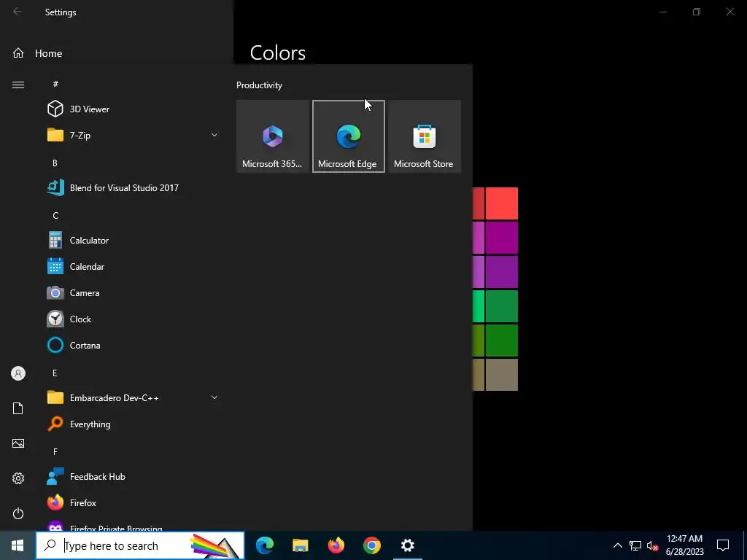747x560 pixels.
Task: Choose the dark green accent swatch
Action: [x=502, y=341]
